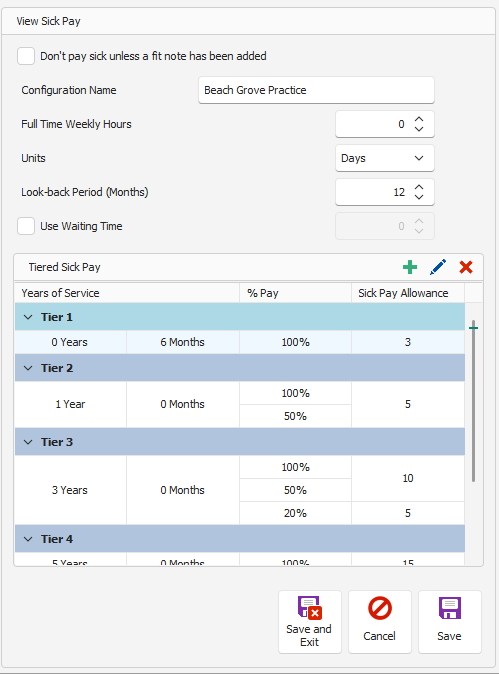
Task: Sort by Years of Service column header
Action: click(x=127, y=293)
